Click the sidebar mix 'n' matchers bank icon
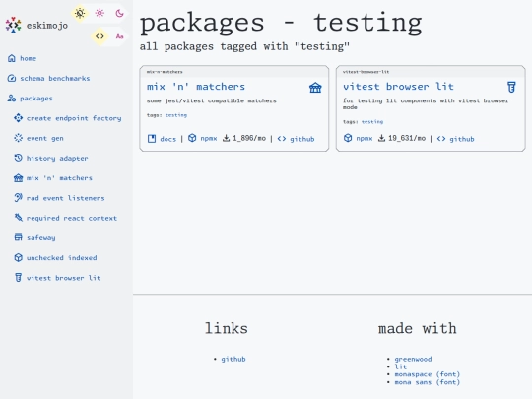 [x=19, y=178]
